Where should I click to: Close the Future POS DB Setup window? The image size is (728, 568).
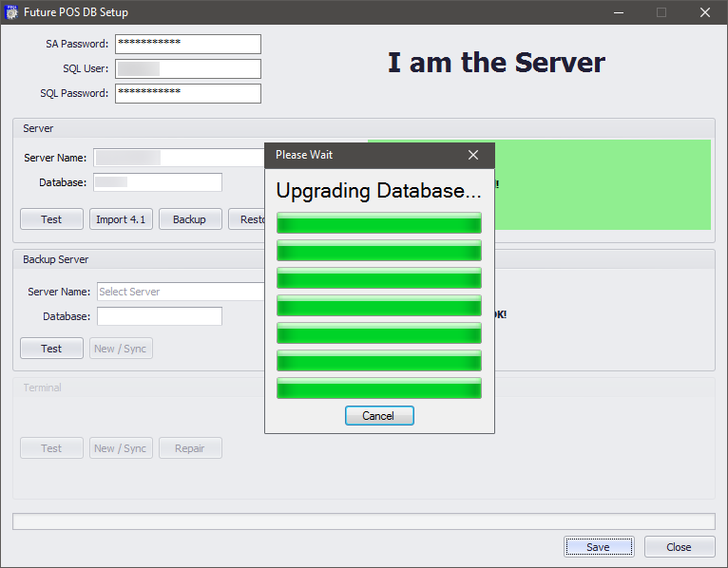(705, 12)
